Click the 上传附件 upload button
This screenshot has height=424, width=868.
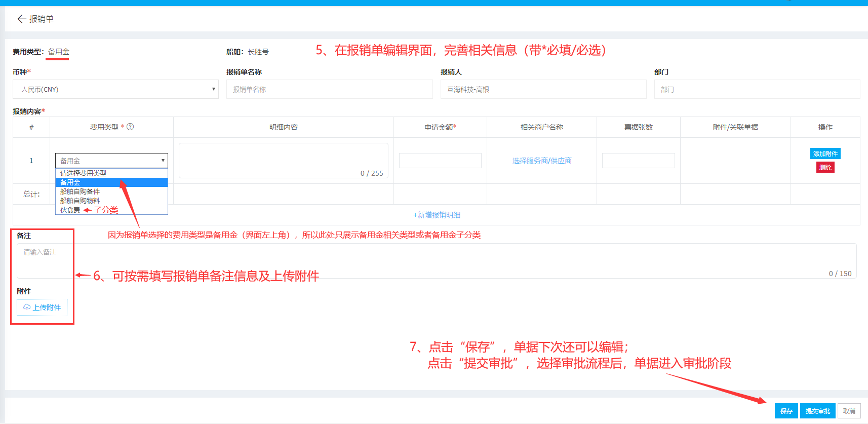[x=42, y=307]
